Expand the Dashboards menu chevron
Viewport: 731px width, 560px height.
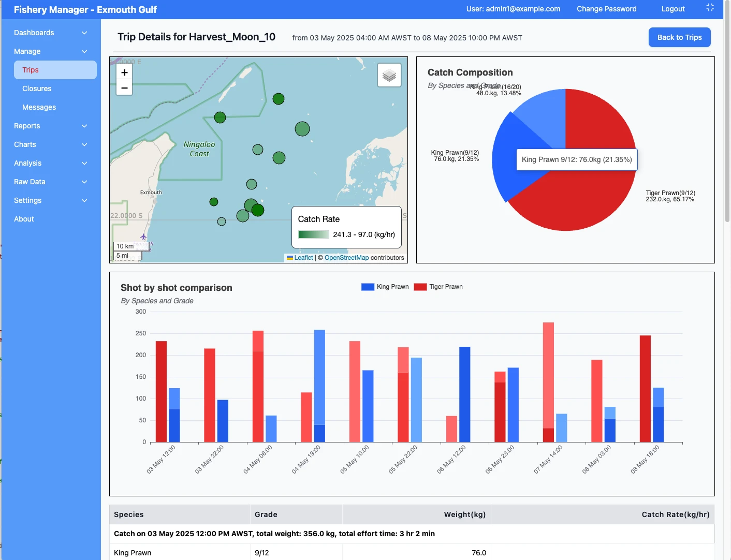tap(84, 33)
